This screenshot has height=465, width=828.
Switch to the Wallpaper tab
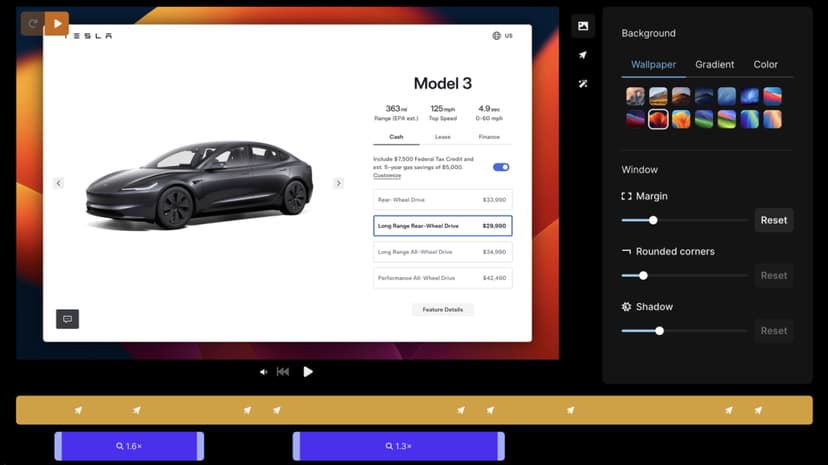click(653, 64)
